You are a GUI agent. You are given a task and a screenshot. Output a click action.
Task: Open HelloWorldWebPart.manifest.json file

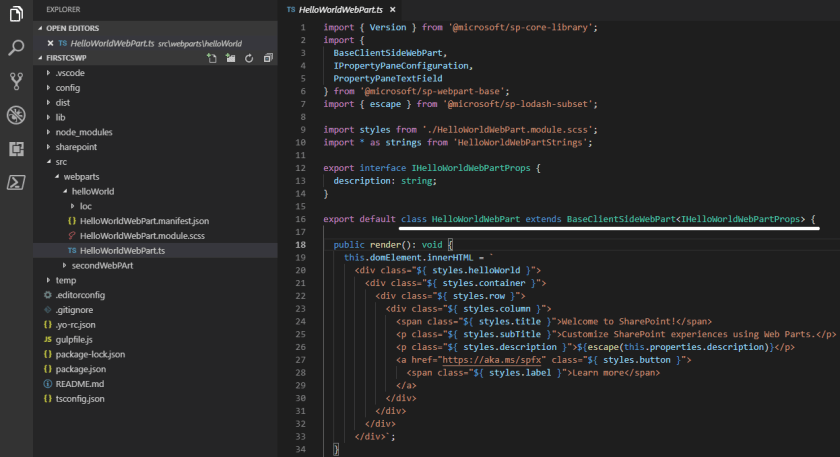click(143, 220)
